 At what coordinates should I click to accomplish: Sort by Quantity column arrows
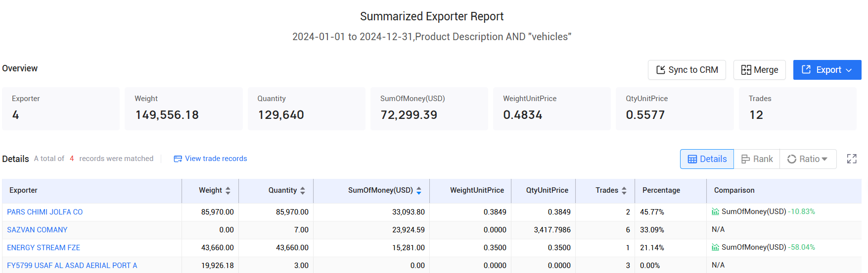click(x=303, y=191)
